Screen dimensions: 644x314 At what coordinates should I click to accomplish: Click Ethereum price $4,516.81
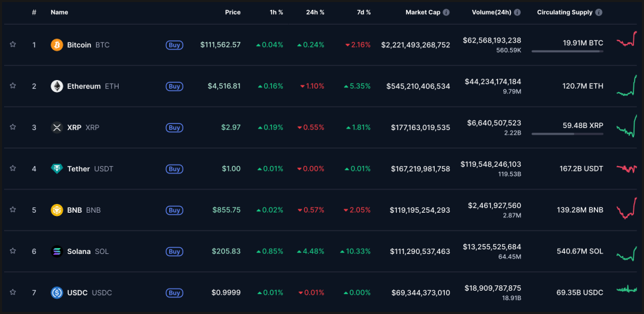224,86
